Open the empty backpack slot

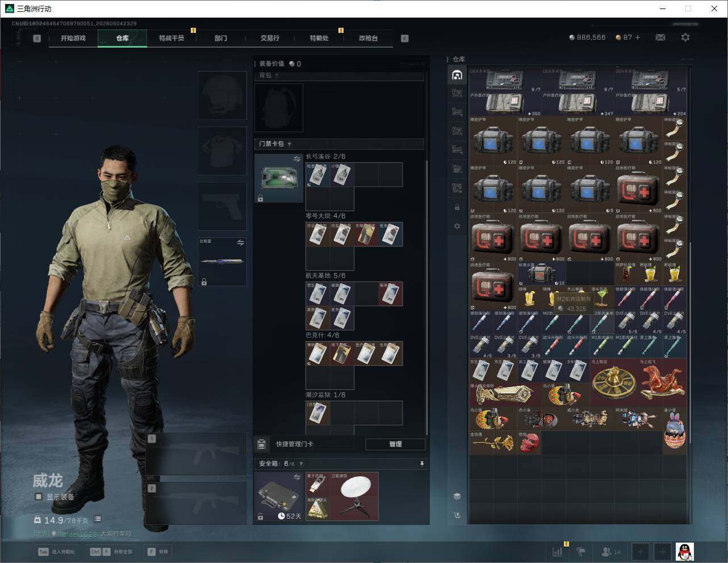[279, 108]
